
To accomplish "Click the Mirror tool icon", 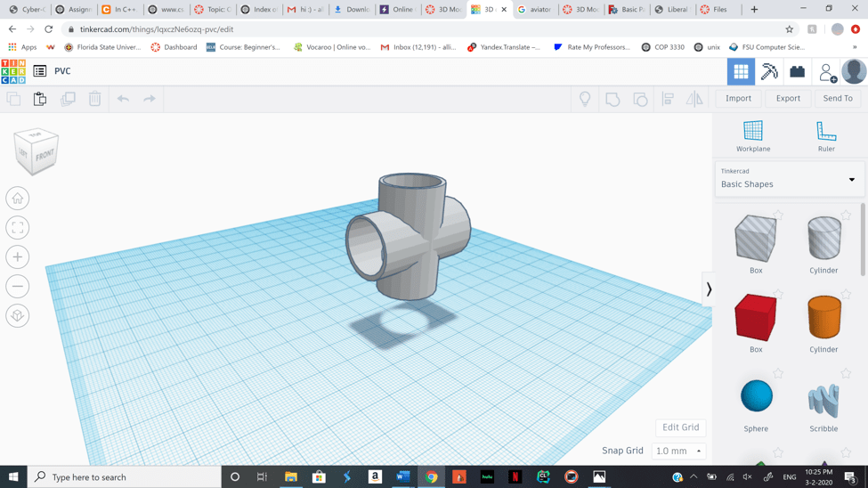I will pyautogui.click(x=694, y=99).
